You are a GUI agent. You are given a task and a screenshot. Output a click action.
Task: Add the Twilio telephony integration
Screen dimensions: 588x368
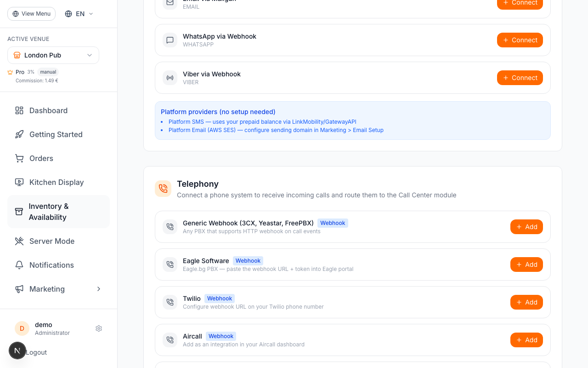pos(526,302)
